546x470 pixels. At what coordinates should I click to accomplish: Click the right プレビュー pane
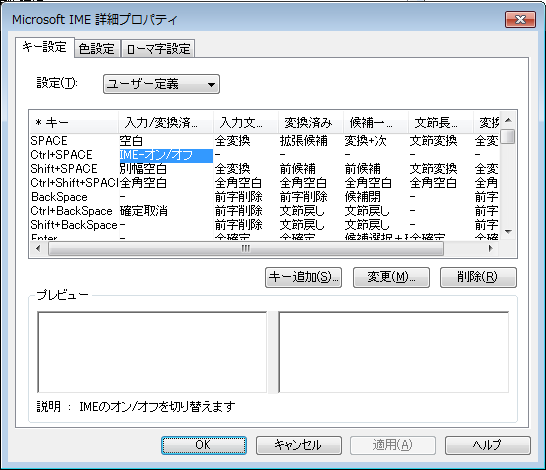[x=393, y=352]
